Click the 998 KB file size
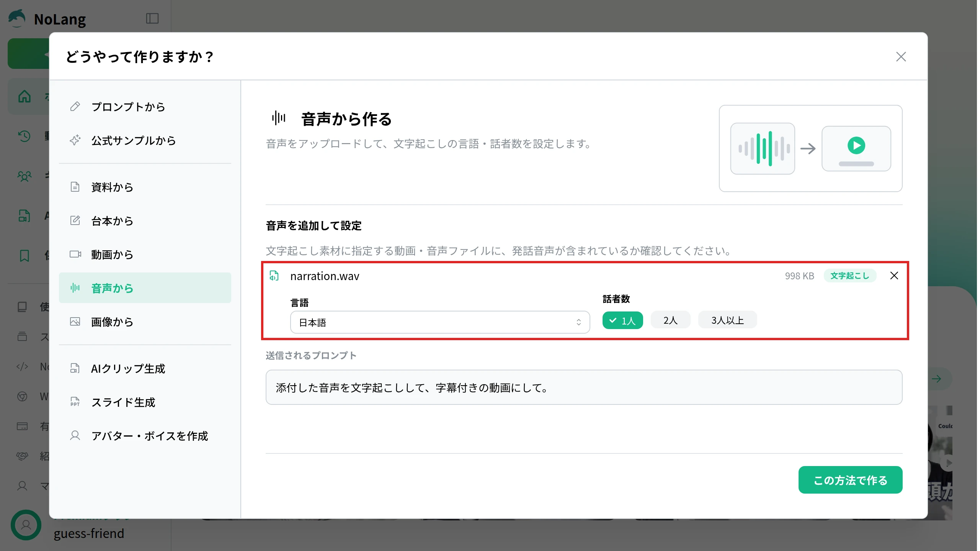980x551 pixels. point(799,276)
